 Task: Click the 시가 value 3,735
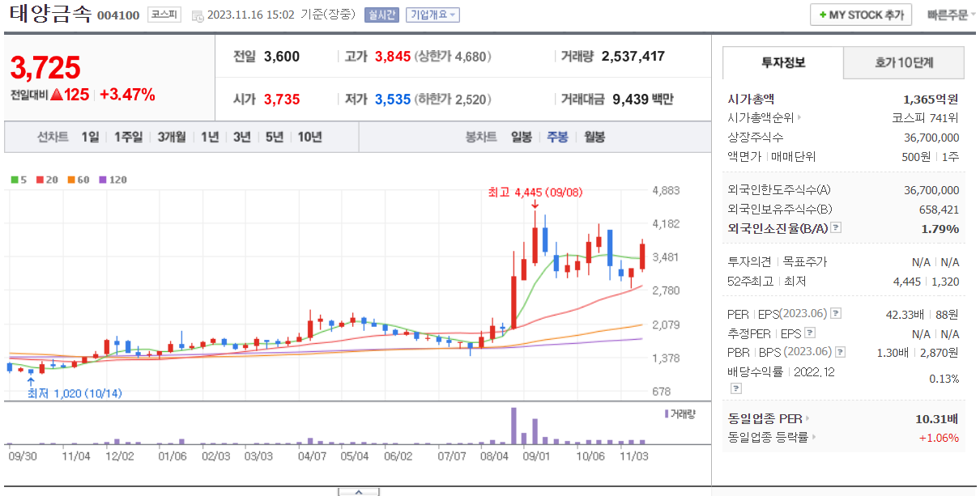(282, 100)
